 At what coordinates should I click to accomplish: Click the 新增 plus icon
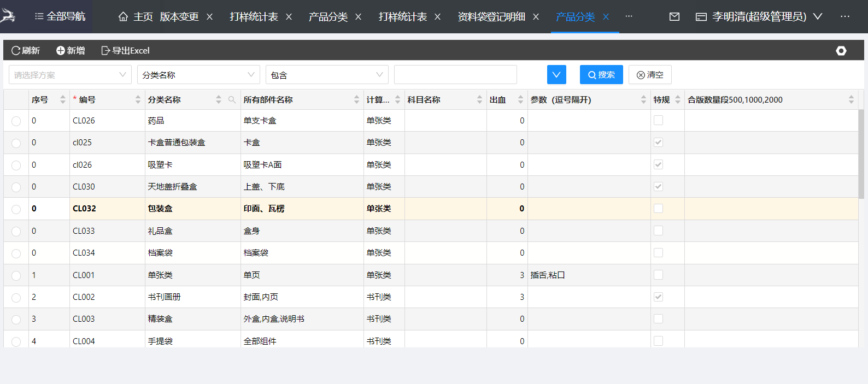(x=60, y=51)
